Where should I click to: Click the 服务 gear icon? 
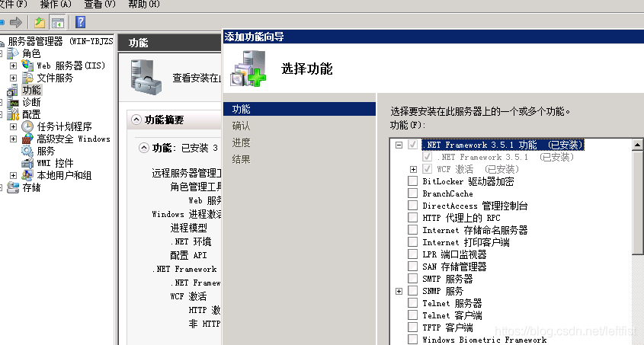pos(27,151)
